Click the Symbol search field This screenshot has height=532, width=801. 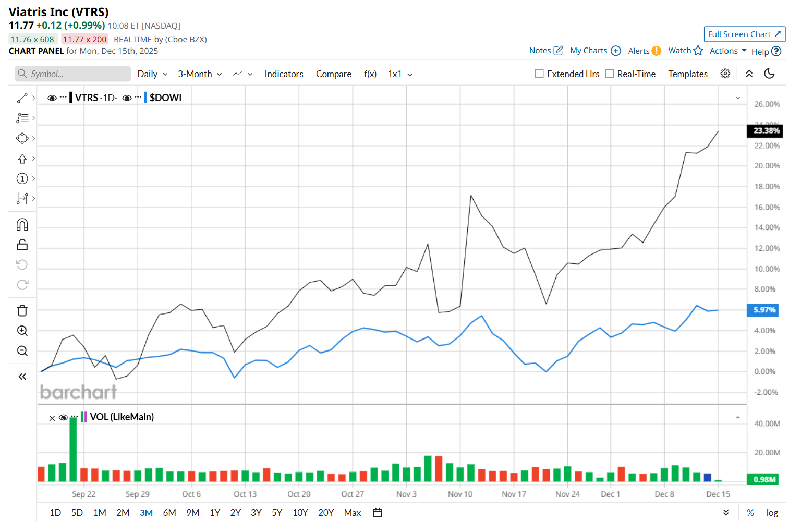click(x=73, y=74)
